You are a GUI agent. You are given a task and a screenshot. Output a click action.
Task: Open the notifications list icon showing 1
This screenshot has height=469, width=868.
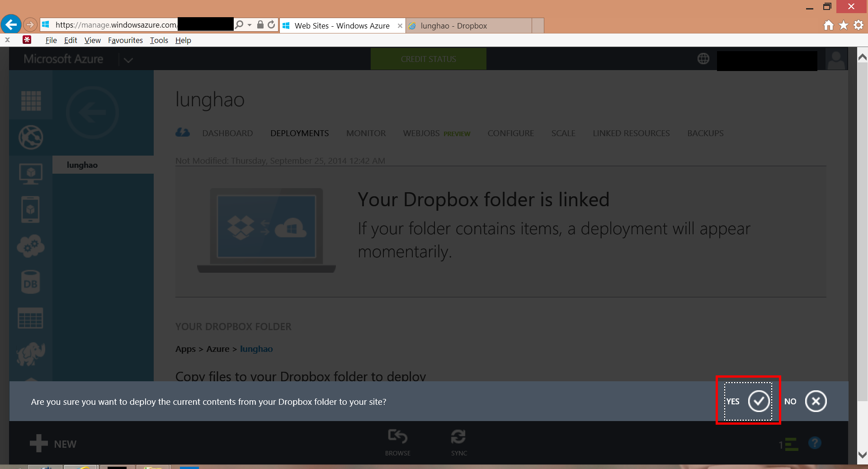[788, 444]
